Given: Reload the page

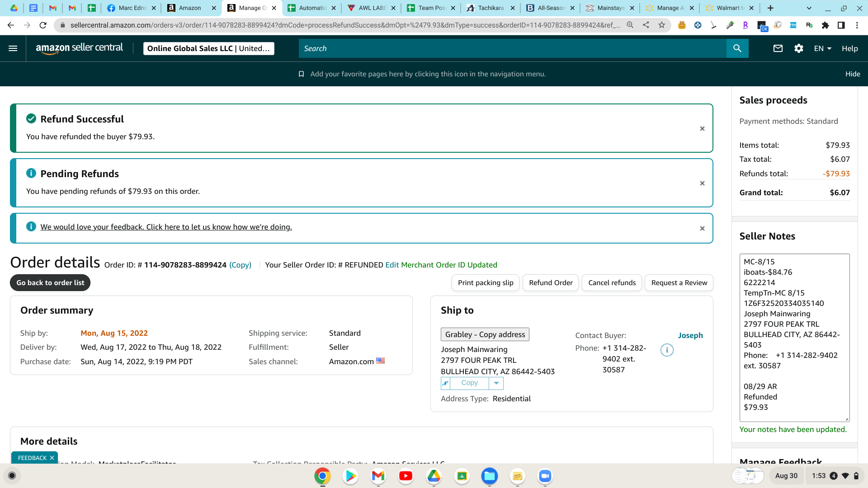Looking at the screenshot, I should [43, 25].
